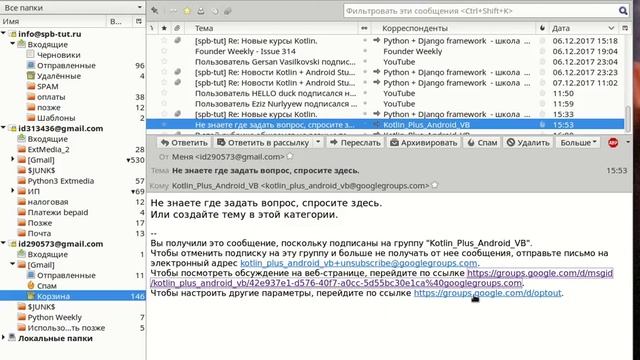Click the search magnifier in the filter box
Image resolution: width=640 pixels, height=360 pixels.
[623, 11]
